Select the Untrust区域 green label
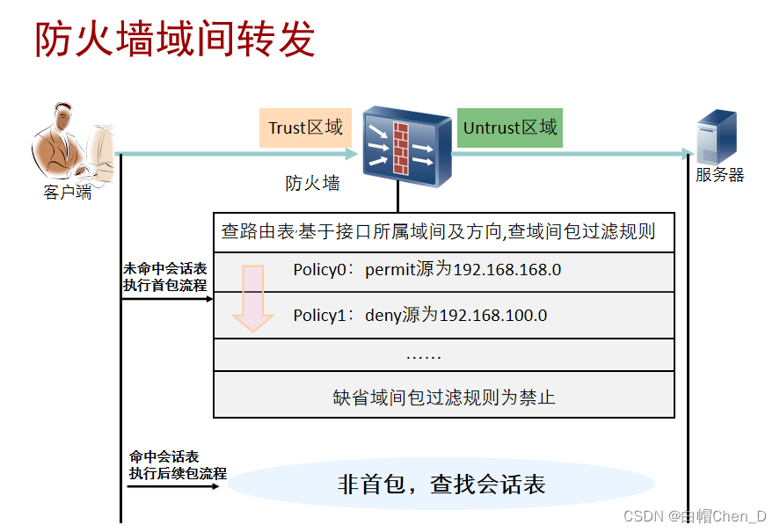The image size is (780, 532). pos(510,128)
